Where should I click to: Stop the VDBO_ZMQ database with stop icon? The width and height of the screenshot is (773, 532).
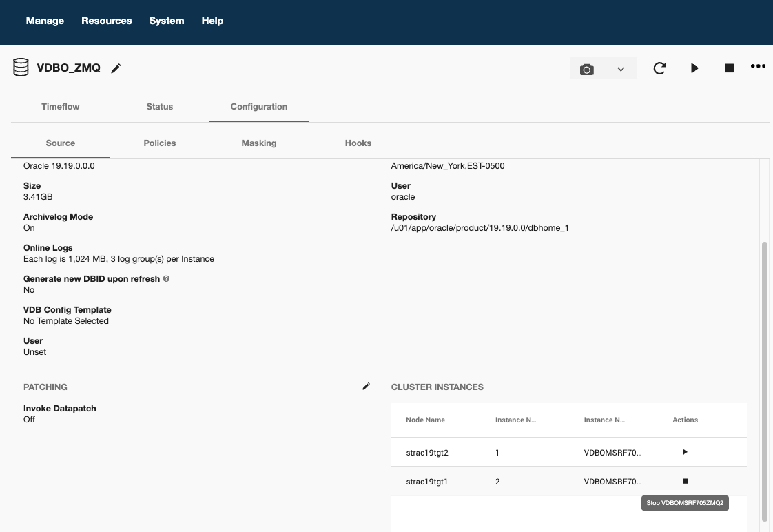(729, 68)
